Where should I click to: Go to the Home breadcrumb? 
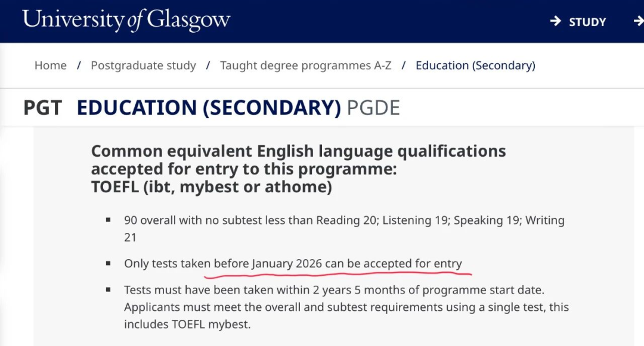coord(51,66)
